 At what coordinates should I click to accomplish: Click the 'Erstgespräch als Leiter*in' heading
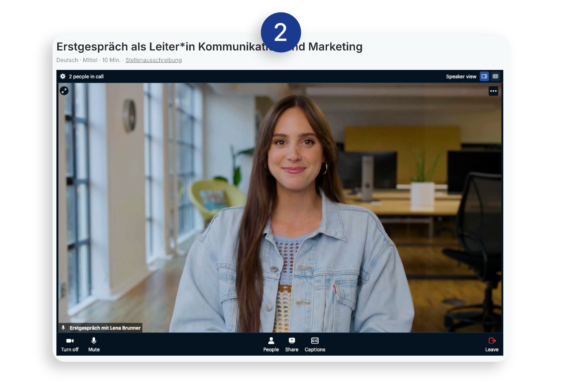(209, 47)
